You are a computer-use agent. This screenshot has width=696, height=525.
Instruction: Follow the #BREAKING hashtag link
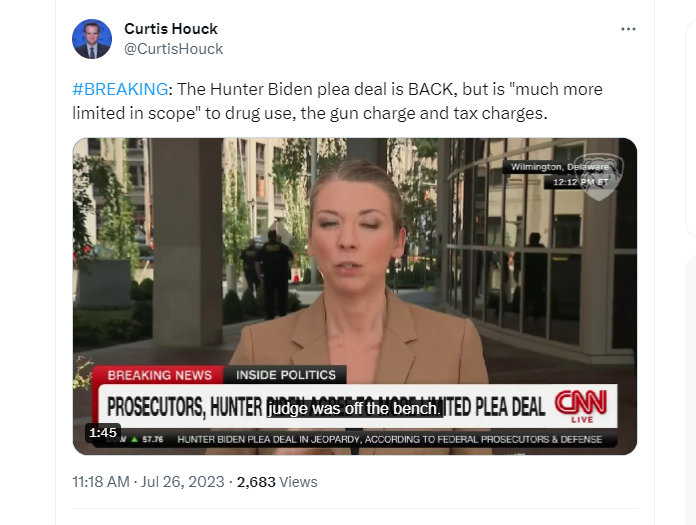(120, 89)
